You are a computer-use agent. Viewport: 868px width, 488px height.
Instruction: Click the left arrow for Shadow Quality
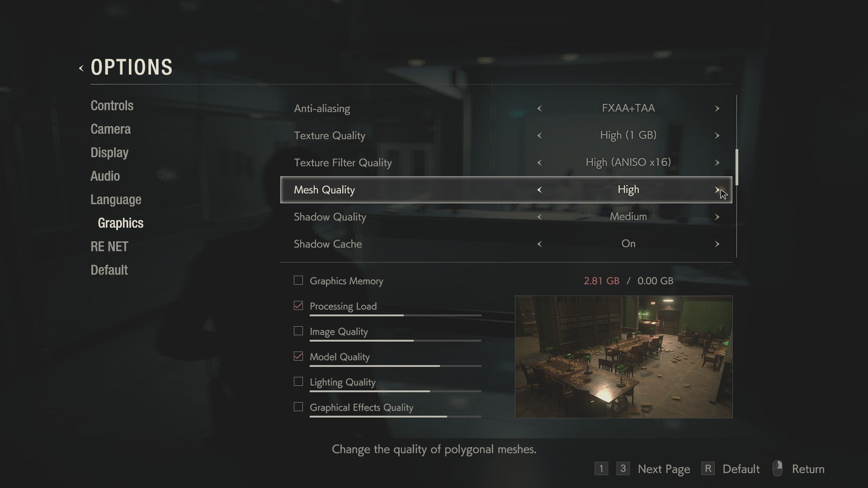pos(539,217)
